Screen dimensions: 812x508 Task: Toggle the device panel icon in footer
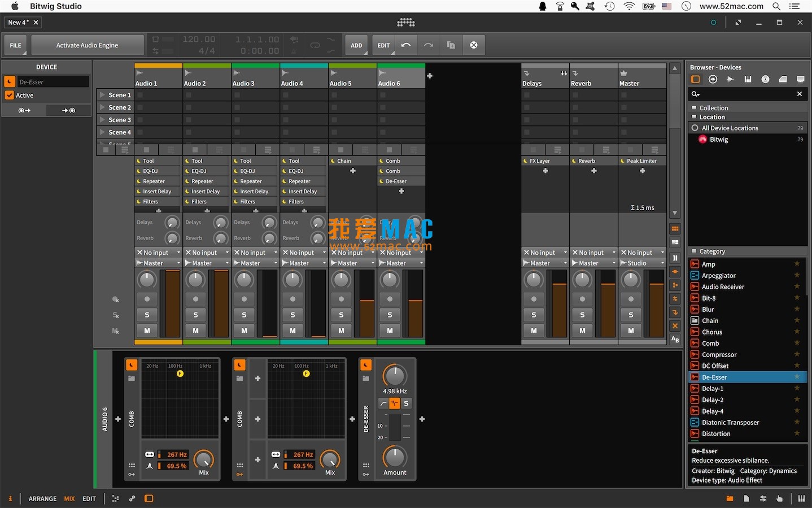(149, 498)
